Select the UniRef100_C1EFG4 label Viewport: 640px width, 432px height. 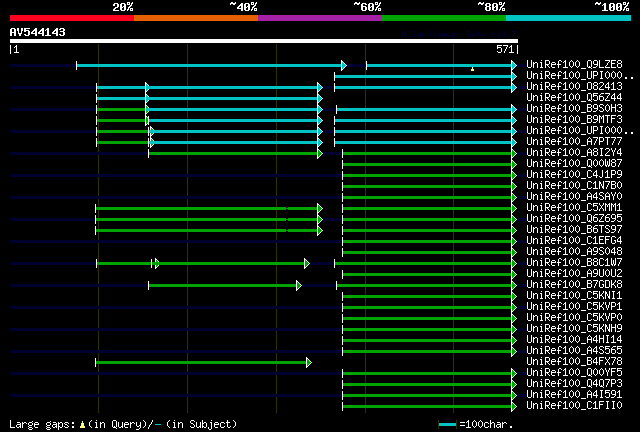pyautogui.click(x=574, y=241)
